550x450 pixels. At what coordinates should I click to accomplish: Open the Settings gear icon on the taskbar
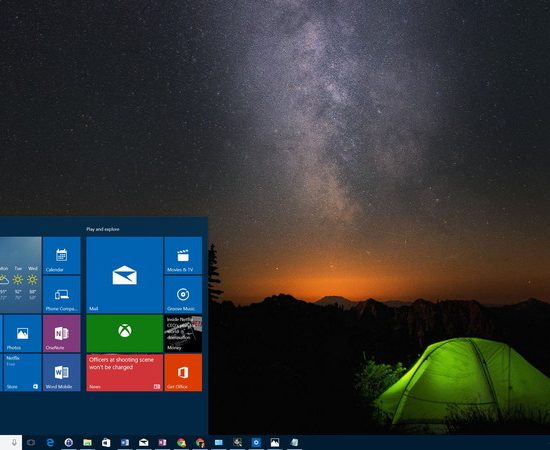[x=256, y=443]
